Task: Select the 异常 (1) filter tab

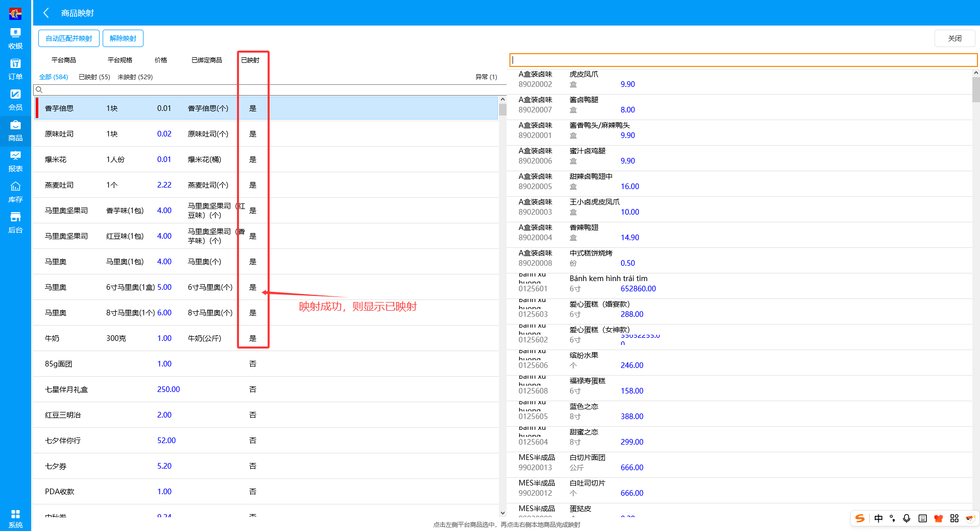Action: tap(486, 77)
